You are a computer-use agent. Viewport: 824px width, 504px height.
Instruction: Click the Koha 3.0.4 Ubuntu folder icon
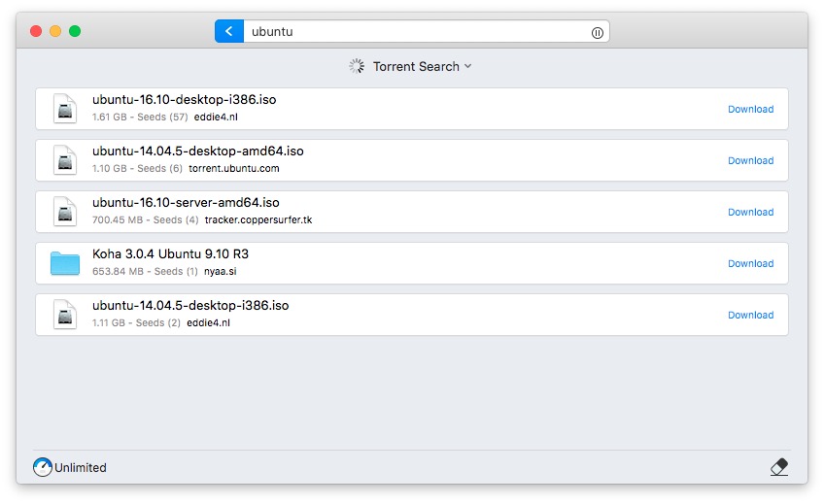pos(65,263)
